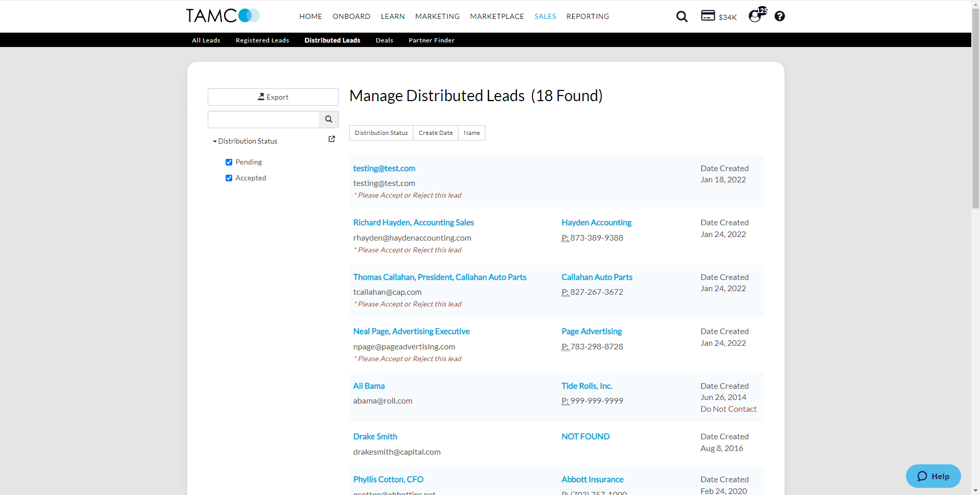Uncheck the Pending status checkbox
This screenshot has height=495, width=980.
229,162
